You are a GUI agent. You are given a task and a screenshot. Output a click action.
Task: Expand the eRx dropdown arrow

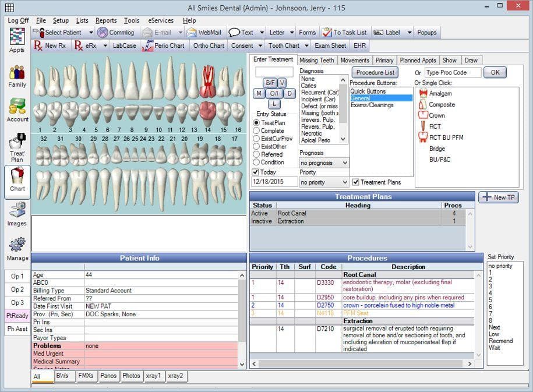105,45
